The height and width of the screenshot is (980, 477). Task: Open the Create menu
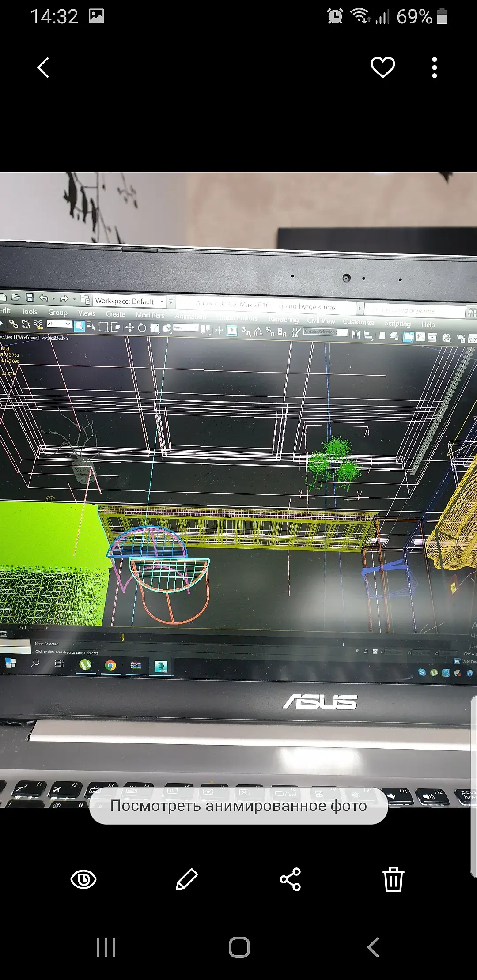click(115, 314)
